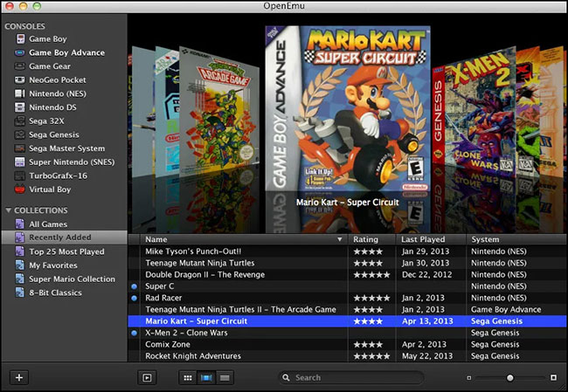This screenshot has width=568, height=392.
Task: Select Teenage Mutant Ninja Turtles II – Arcade Game
Action: (x=348, y=309)
